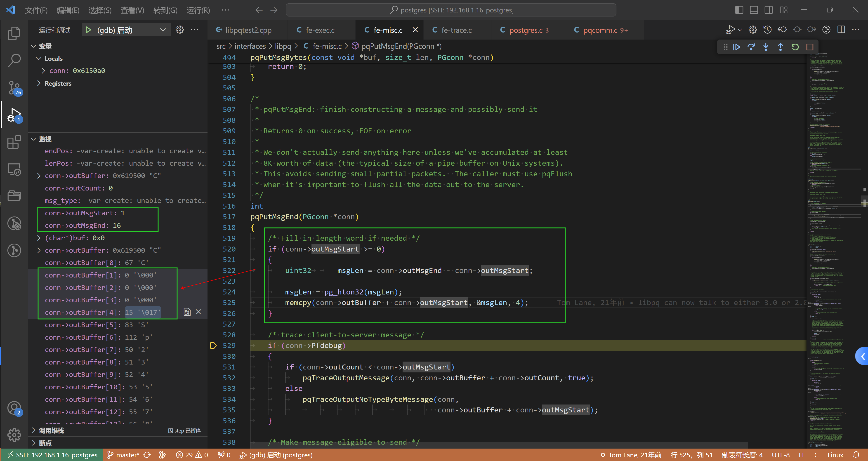Screen dimensions: 868x461
Task: Click the continue execution debug icon
Action: (737, 47)
